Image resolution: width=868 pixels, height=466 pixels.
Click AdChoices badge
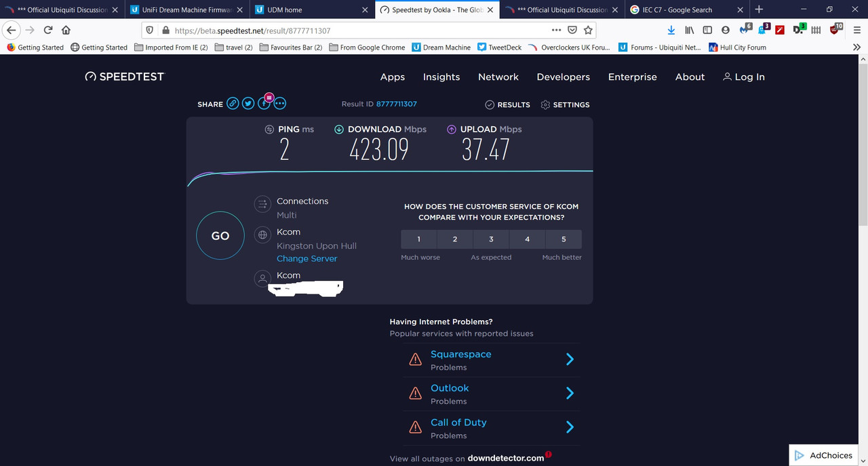[824, 455]
